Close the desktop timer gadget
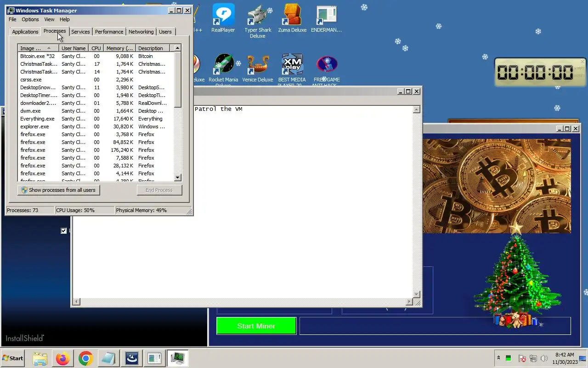588x368 pixels. pos(582,61)
